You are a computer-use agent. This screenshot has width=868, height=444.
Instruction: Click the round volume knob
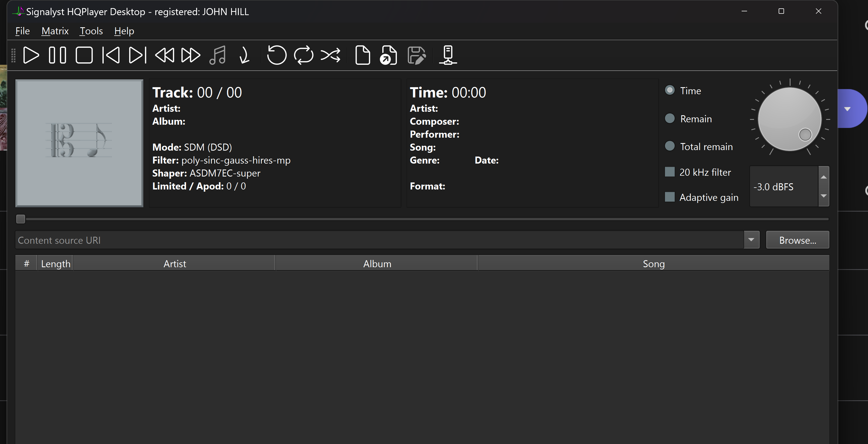[789, 119]
